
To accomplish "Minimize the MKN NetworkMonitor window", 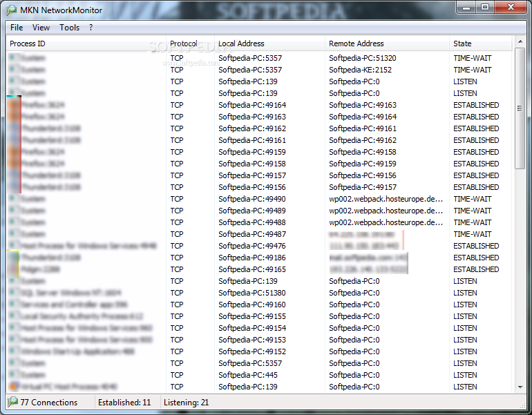I will tap(466, 8).
